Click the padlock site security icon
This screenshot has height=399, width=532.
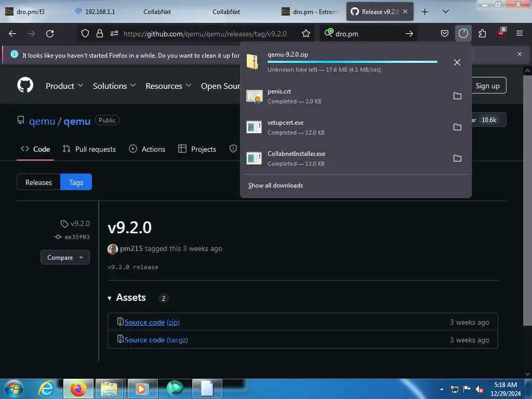point(99,34)
